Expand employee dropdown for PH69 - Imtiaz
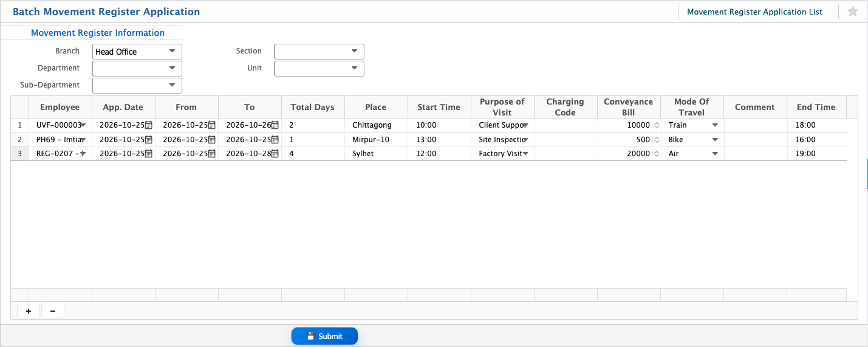 [x=83, y=139]
